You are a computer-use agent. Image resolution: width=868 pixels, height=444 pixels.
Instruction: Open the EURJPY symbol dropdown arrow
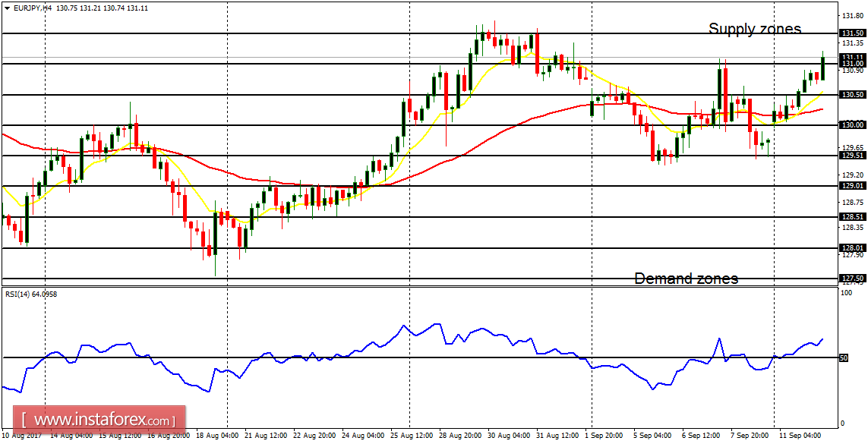coord(8,8)
